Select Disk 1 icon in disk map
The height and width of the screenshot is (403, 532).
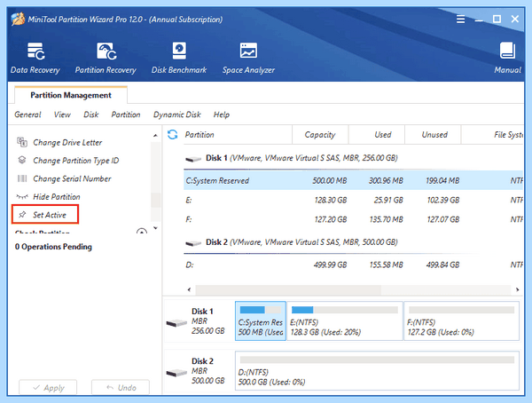pos(176,322)
